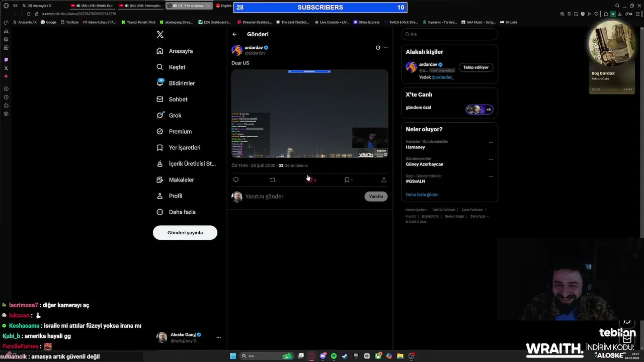Open Twitch icon in Opera sidebar
This screenshot has width=644, height=362.
pos(6,60)
